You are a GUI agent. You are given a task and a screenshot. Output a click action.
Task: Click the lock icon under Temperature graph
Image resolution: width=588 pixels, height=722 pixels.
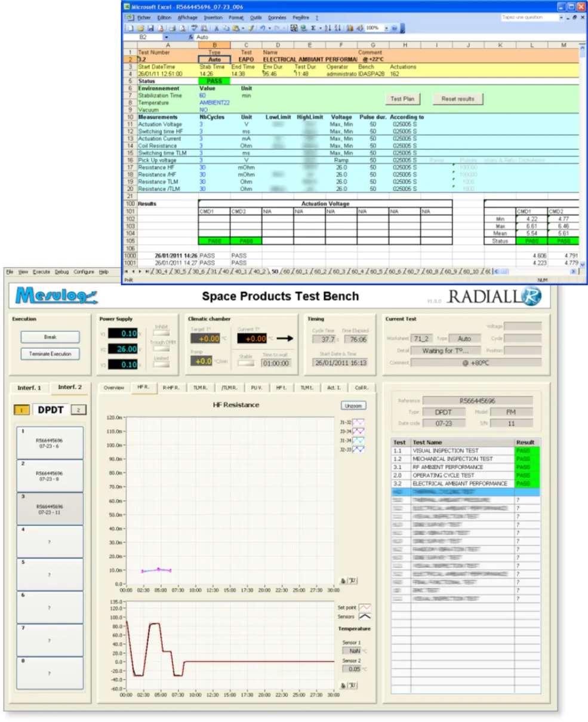[343, 686]
